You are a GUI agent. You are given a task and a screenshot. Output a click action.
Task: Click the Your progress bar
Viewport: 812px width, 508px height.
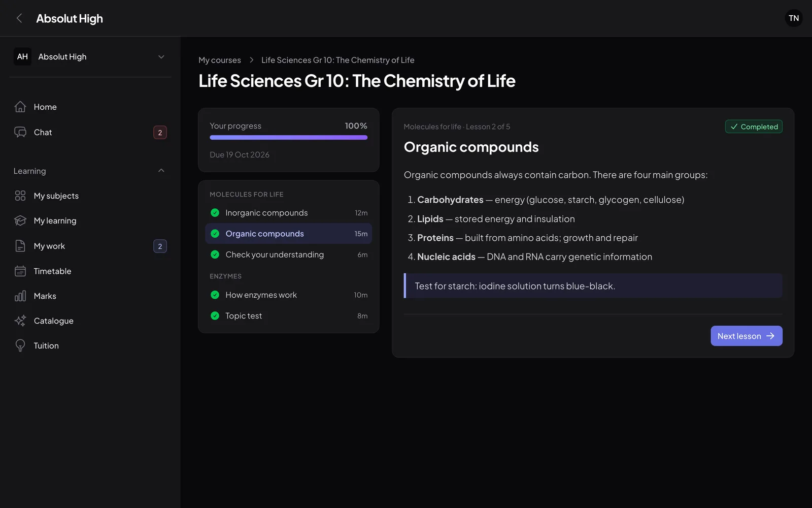coord(288,137)
